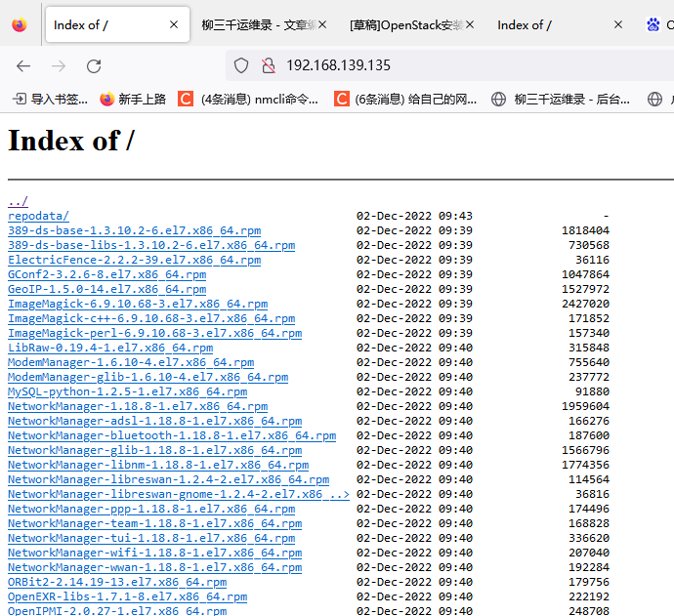
Task: Switch to the 柳三千运维录 文章 tab
Action: tap(264, 25)
